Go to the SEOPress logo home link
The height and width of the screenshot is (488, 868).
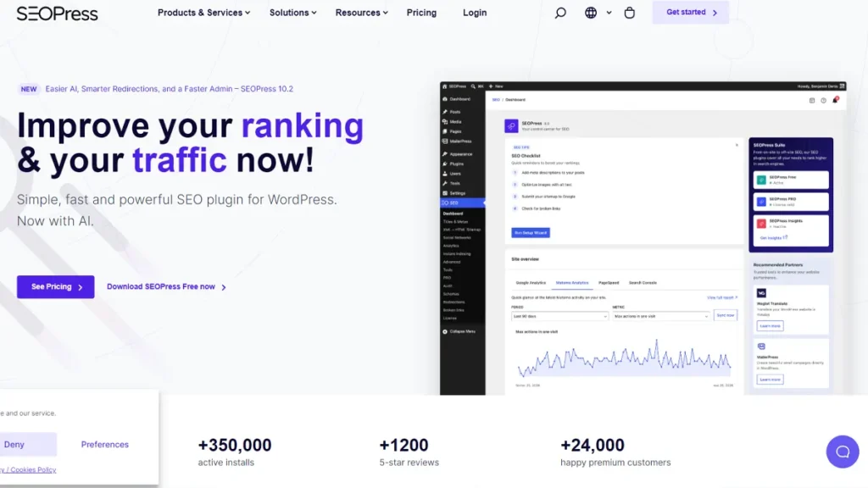[x=57, y=14]
